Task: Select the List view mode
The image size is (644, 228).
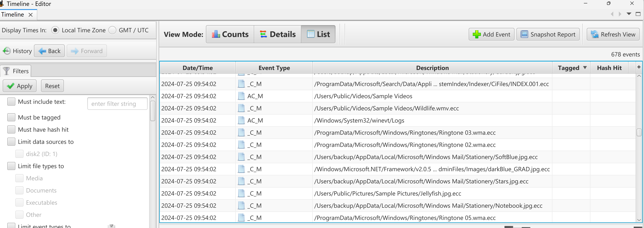Action: (318, 34)
